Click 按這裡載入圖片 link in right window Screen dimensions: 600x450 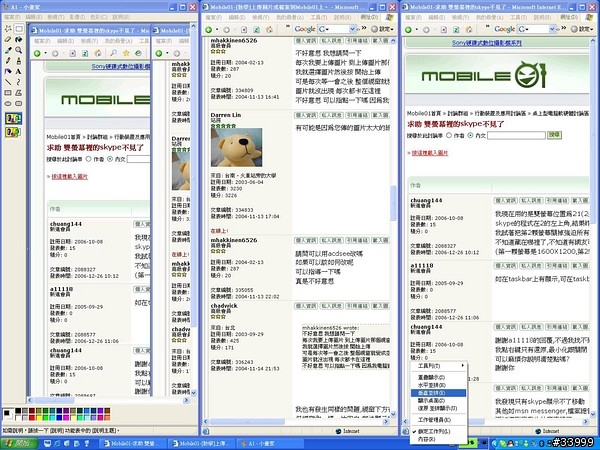pos(429,153)
